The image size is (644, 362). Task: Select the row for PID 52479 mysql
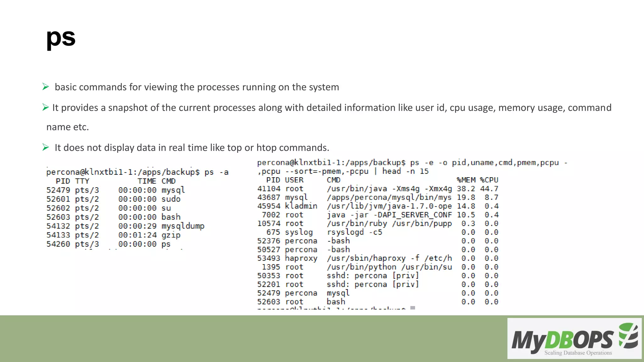(x=115, y=190)
